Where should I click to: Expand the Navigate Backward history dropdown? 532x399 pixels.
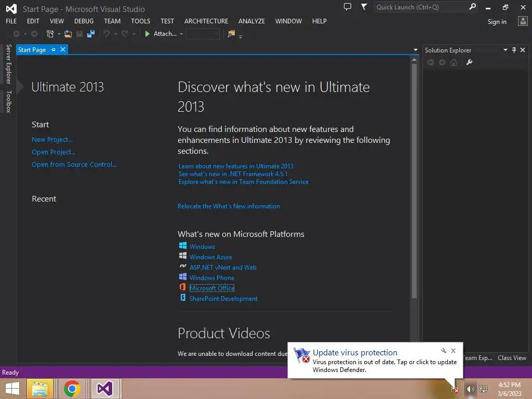coord(25,34)
